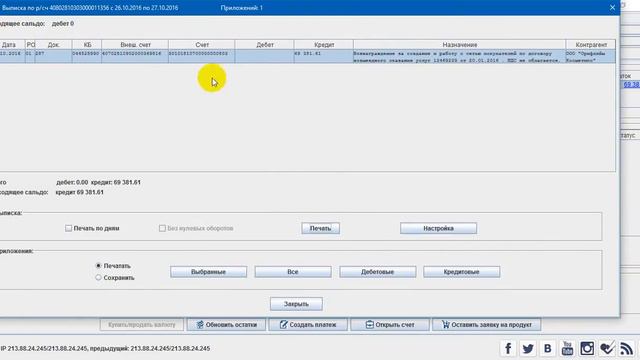Screen dimensions: 640x360
Task: Click "Открыть счет" in the background window
Action: coord(390,325)
